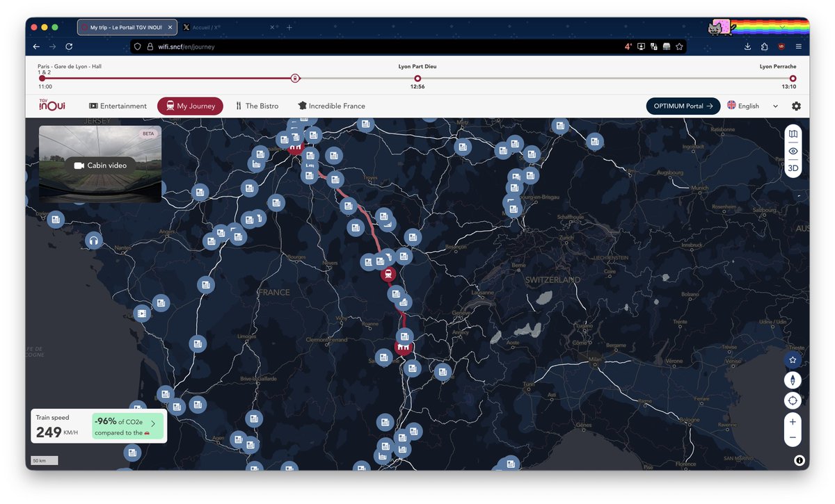Open the article marker just left of Saint-Étienne
The width and height of the screenshot is (835, 504).
383,357
